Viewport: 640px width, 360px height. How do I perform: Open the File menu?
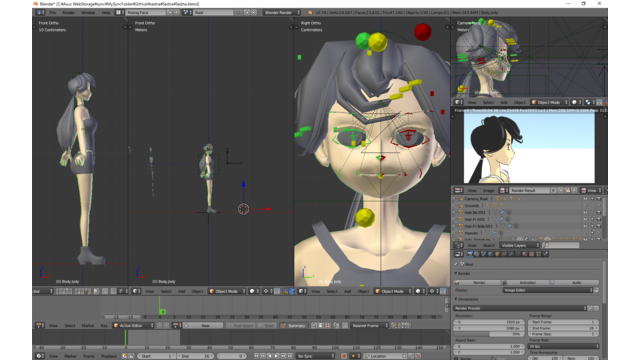53,13
